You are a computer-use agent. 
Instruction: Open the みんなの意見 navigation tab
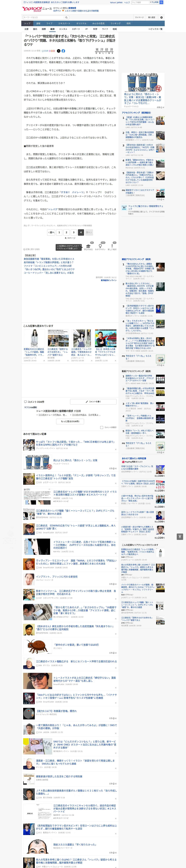click(x=98, y=23)
